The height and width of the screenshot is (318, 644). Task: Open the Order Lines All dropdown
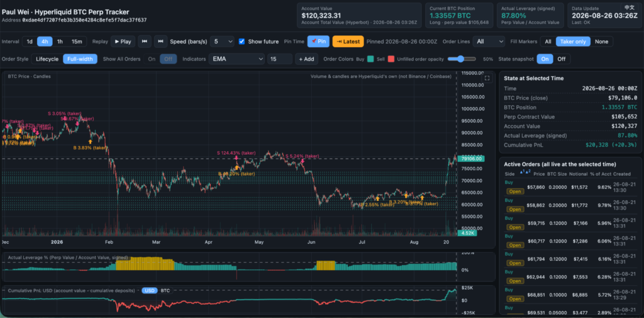(489, 42)
